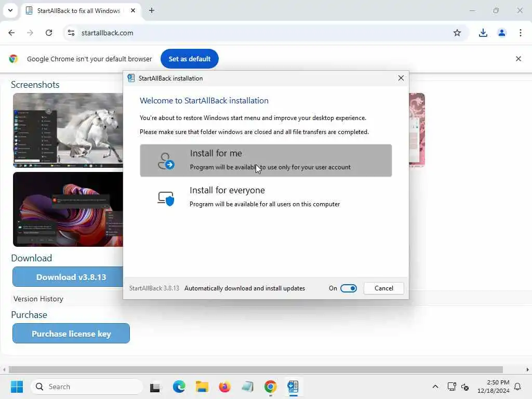Click 'StartAllBack 3.8.13' version label
Screen dimensions: 532x399
[154, 288]
